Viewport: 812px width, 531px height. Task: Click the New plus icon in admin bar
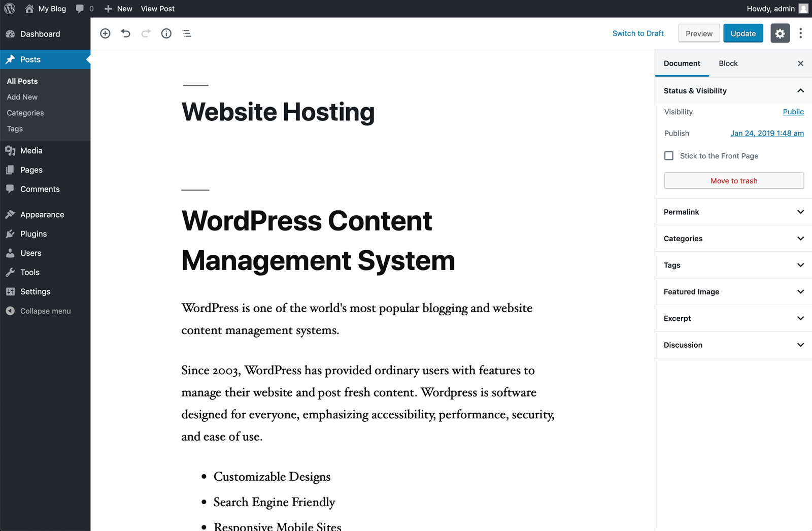108,9
